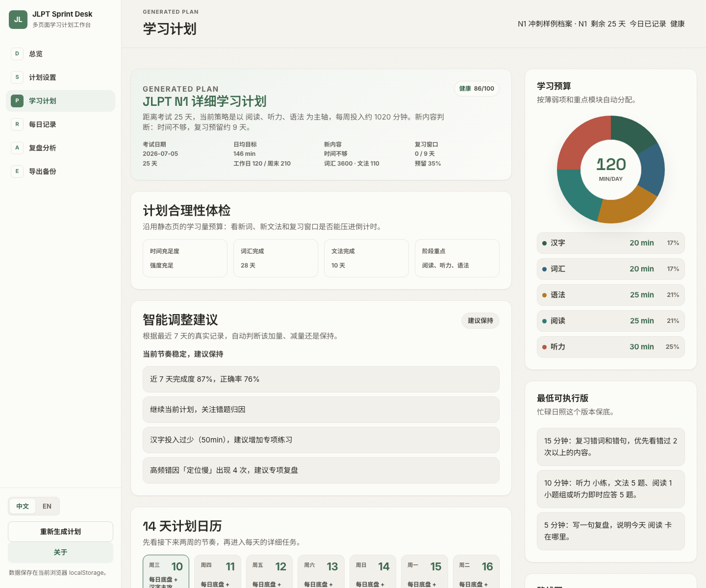Select calendar day 周五 12
The height and width of the screenshot is (588, 706).
(x=269, y=571)
